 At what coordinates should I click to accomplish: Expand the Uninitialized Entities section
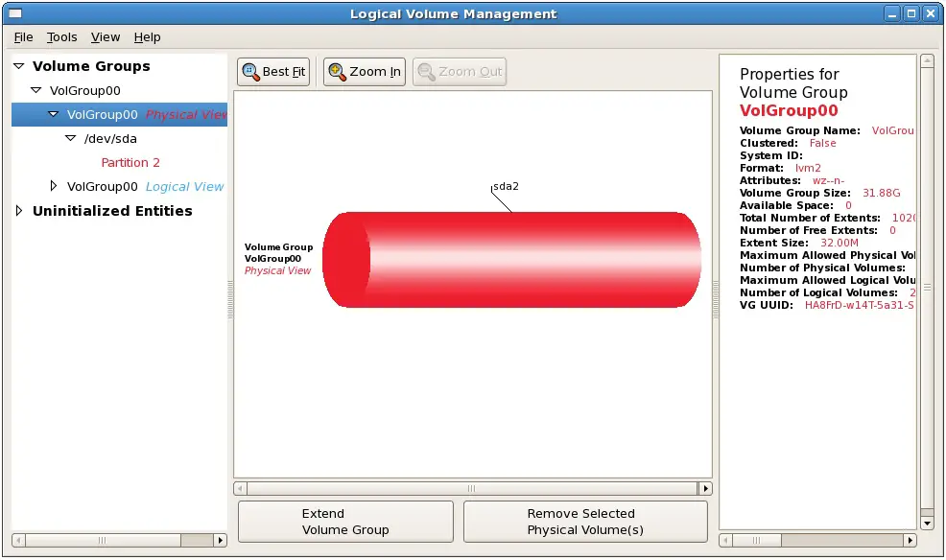18,211
